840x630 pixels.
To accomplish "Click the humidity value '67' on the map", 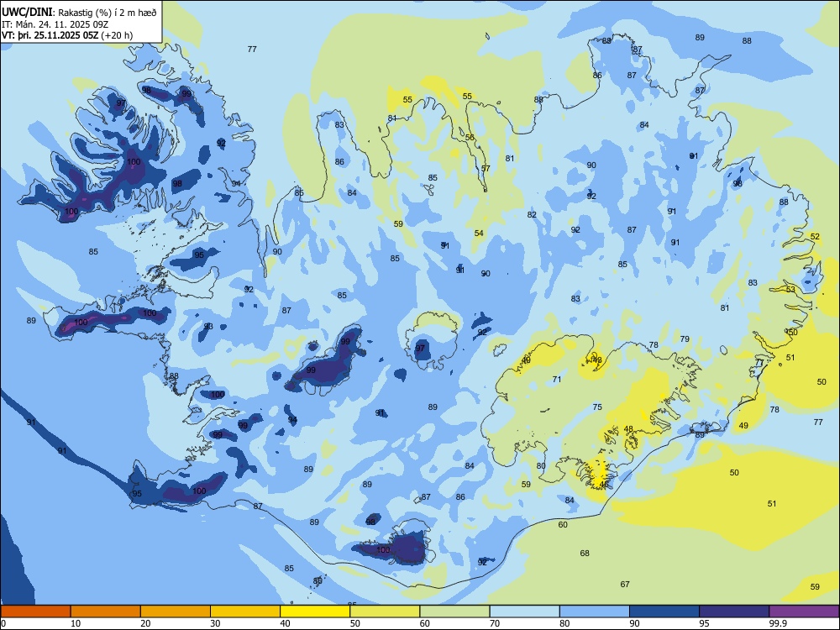I will click(625, 585).
